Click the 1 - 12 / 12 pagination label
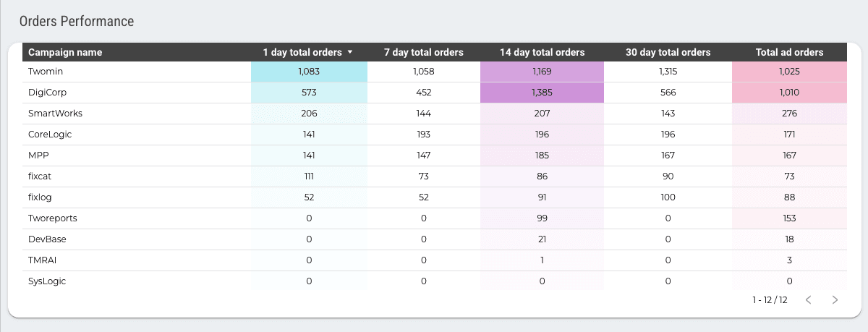The width and height of the screenshot is (868, 332). [x=770, y=299]
